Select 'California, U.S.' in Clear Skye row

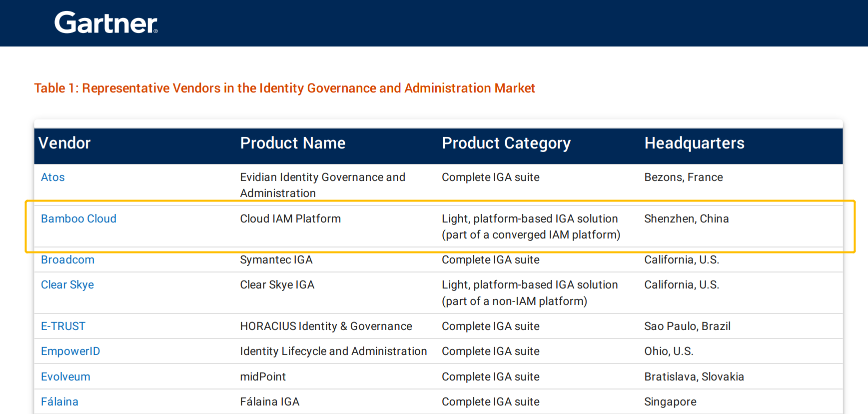click(x=682, y=285)
